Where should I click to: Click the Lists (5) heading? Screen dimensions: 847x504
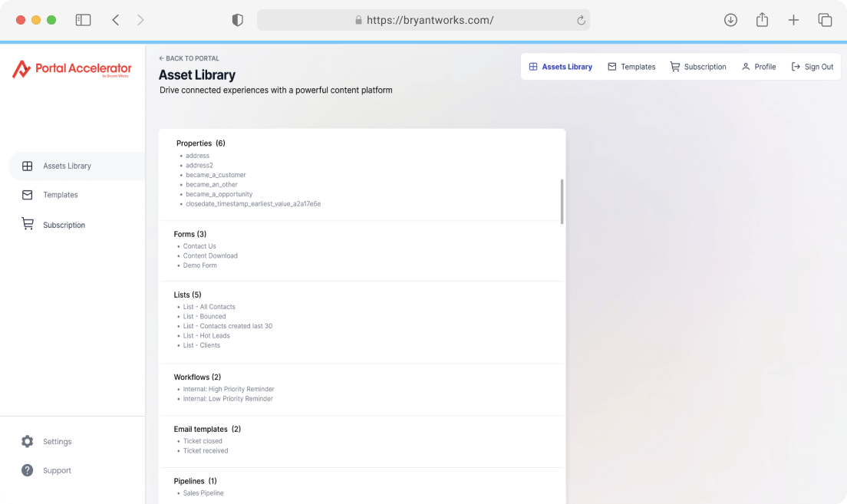[187, 295]
